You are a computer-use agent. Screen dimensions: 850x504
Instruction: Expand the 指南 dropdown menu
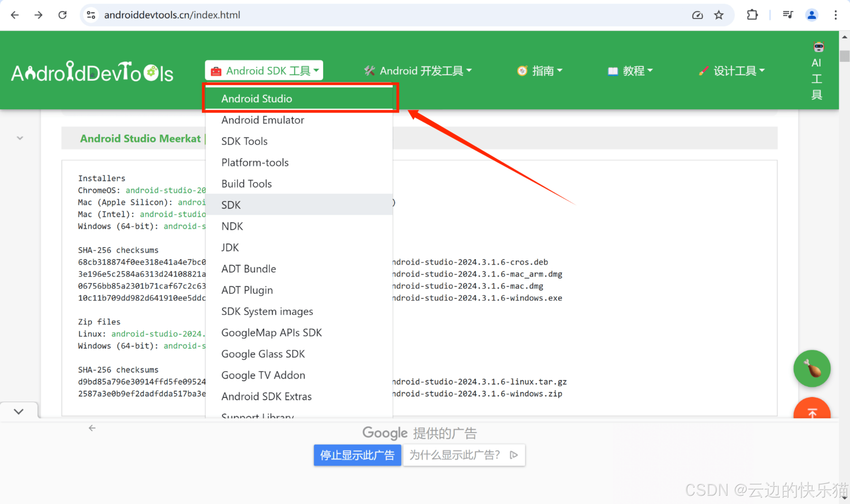[540, 71]
